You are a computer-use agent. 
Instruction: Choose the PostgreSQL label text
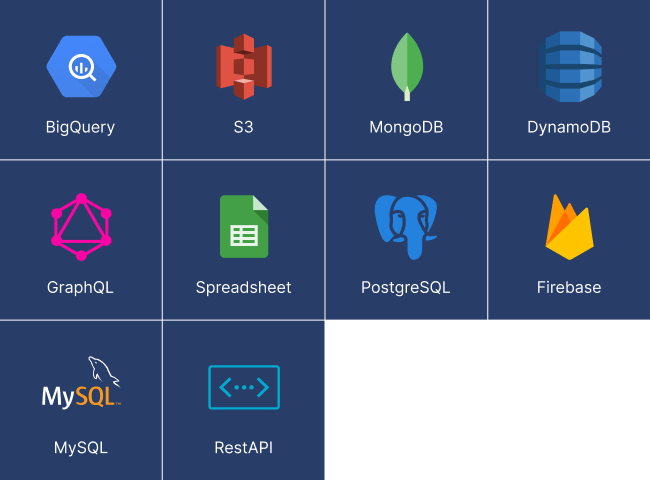[x=405, y=287]
